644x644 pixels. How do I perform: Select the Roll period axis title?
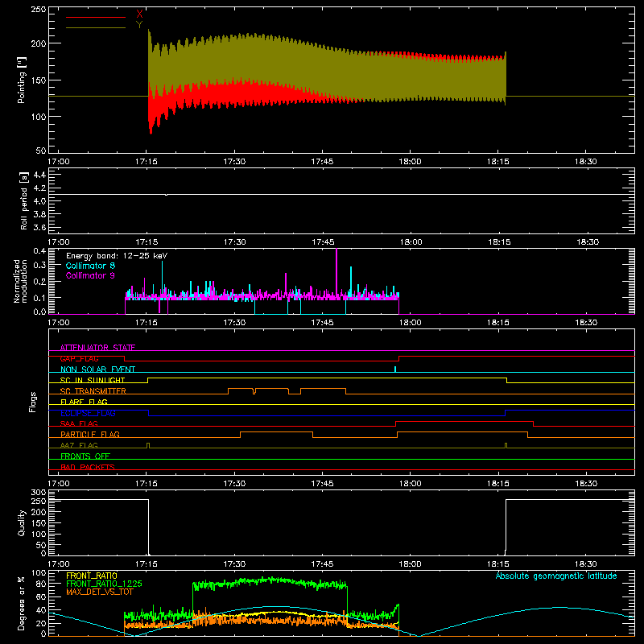coord(24,200)
